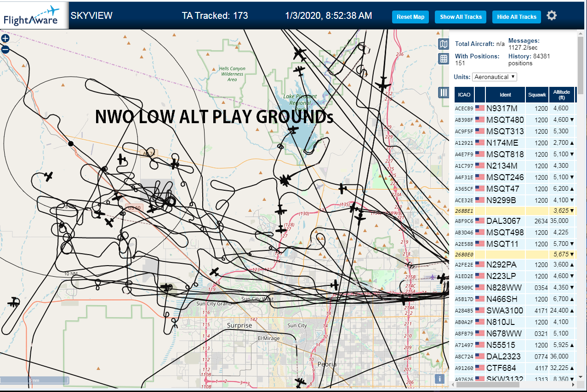Select the MSQT498 aircraft row

515,233
